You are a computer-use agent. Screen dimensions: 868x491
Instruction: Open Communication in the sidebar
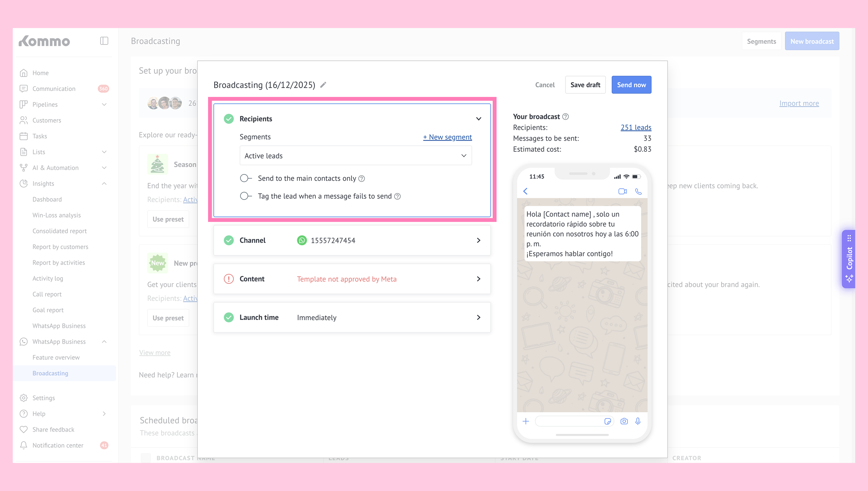54,89
